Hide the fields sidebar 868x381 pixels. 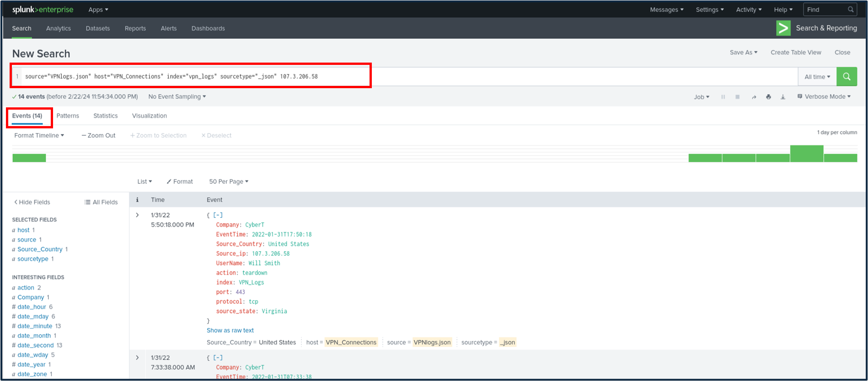32,202
